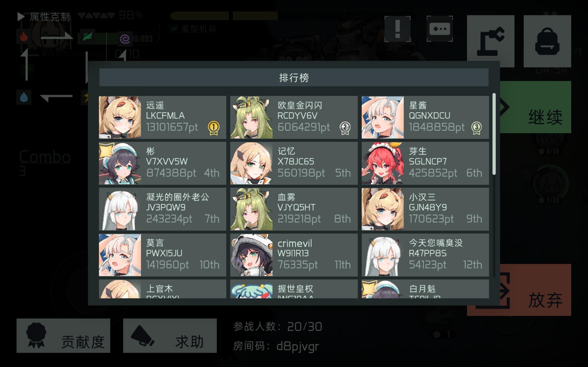Image resolution: width=588 pixels, height=367 pixels.
Task: Click the yellow progress bar at top
Action: click(x=224, y=16)
